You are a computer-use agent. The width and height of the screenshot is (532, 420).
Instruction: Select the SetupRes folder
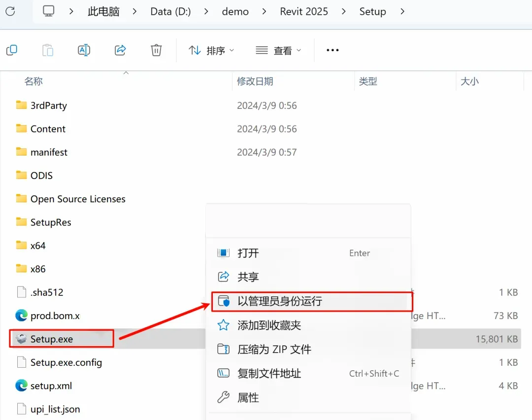click(x=51, y=223)
